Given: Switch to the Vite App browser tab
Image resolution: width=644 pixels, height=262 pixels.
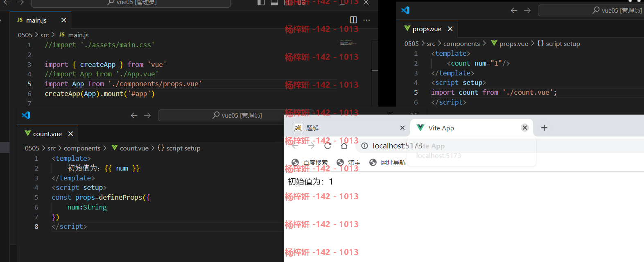Looking at the screenshot, I should pyautogui.click(x=472, y=128).
